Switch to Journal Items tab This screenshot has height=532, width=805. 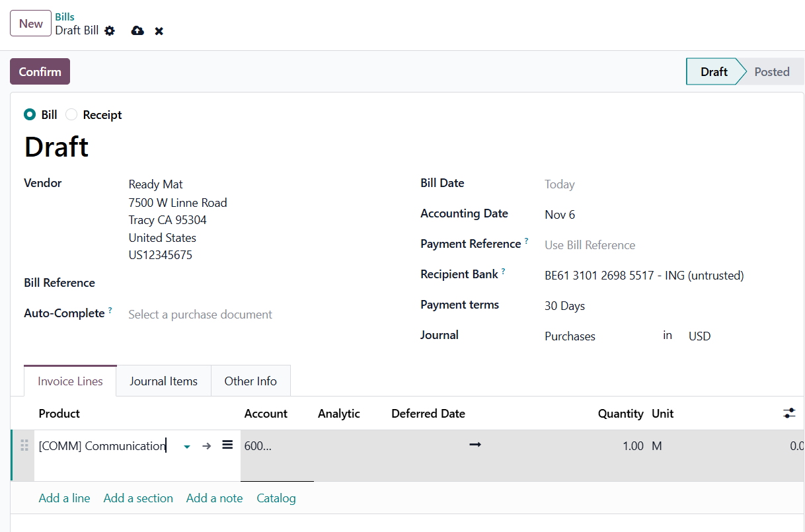click(163, 381)
